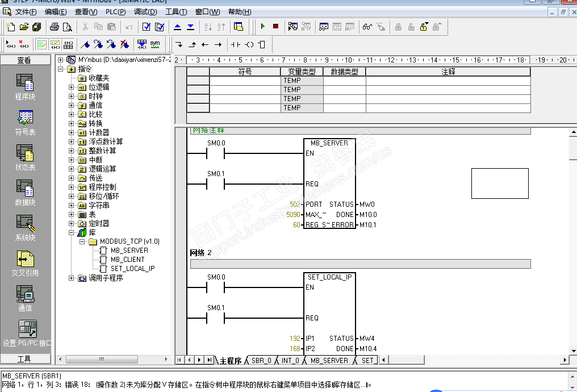Expand the 定时器 instruction folder
577x392 pixels.
pos(71,223)
